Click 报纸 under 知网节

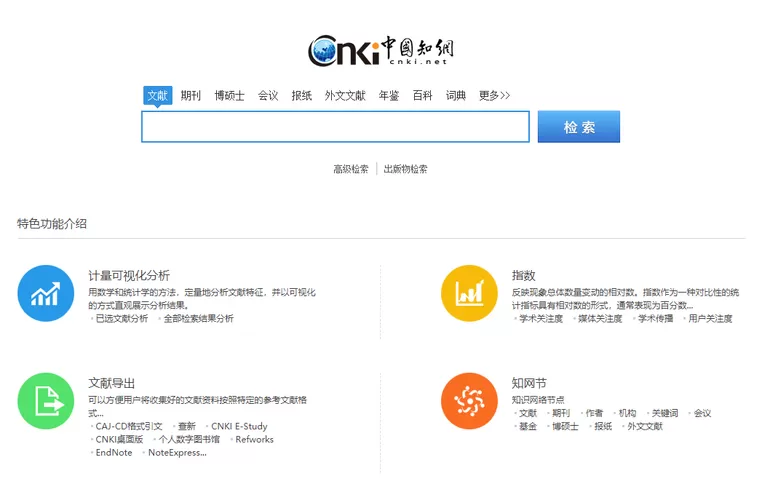click(603, 427)
